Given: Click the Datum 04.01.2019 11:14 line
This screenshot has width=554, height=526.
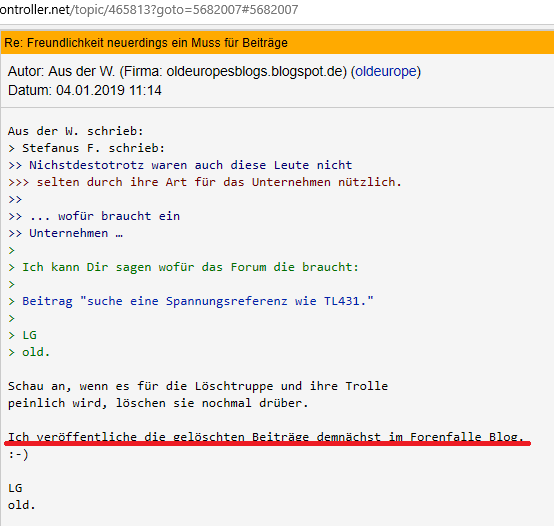Looking at the screenshot, I should pyautogui.click(x=84, y=90).
